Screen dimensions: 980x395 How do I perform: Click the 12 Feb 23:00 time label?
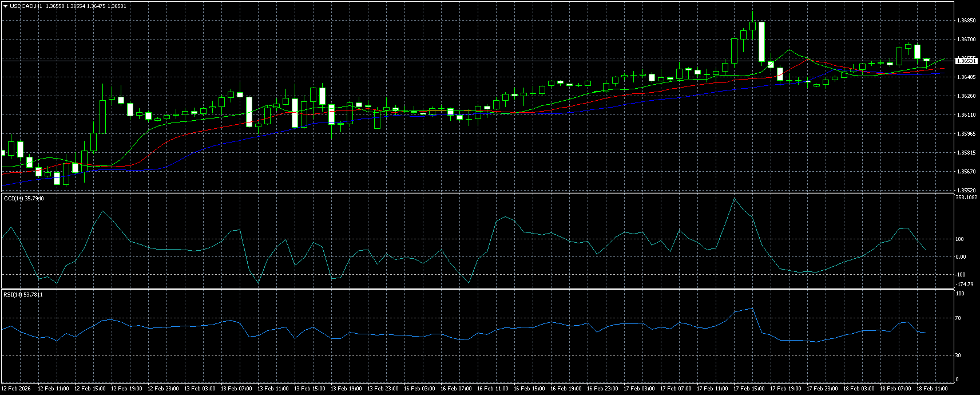(163, 388)
